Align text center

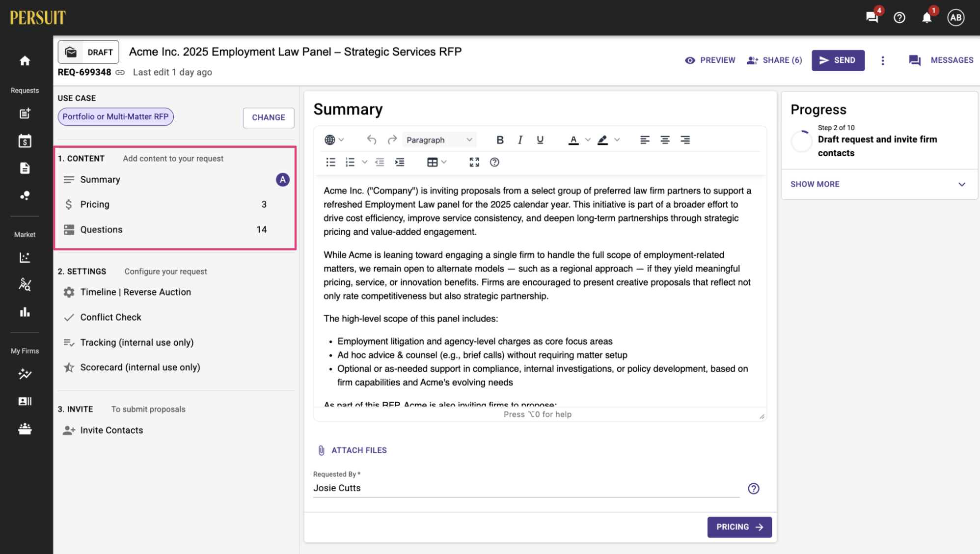tap(665, 140)
